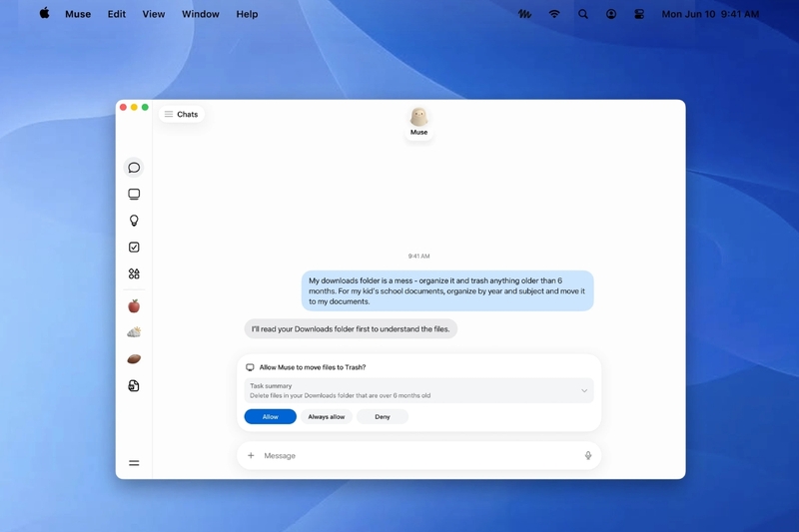Toggle the Chats list button

182,114
